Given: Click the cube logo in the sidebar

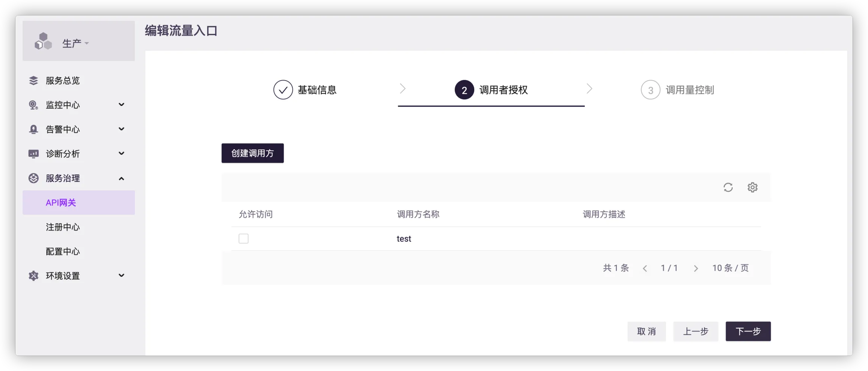Looking at the screenshot, I should point(43,41).
